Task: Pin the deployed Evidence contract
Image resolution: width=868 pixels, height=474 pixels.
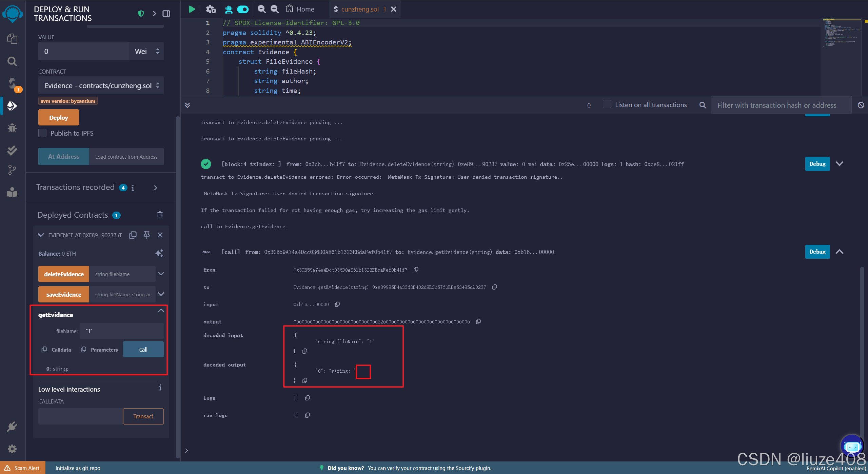Action: (146, 235)
